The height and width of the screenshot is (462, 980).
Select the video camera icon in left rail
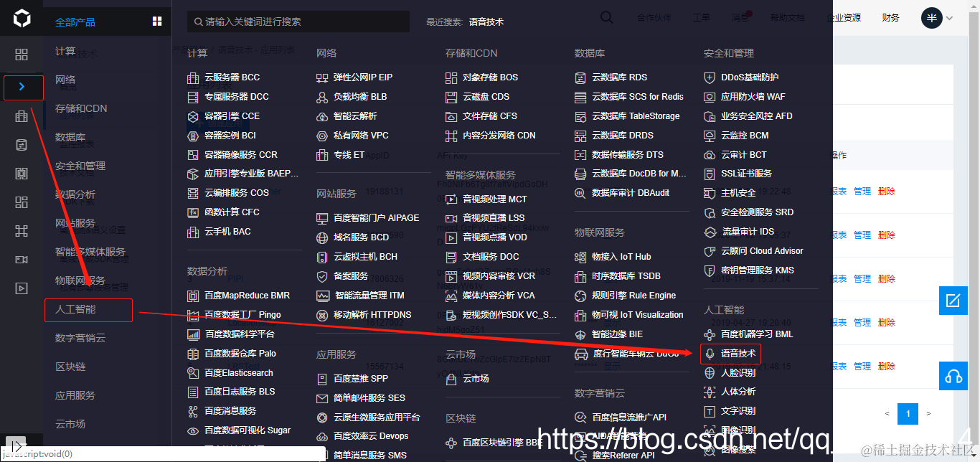coord(21,258)
